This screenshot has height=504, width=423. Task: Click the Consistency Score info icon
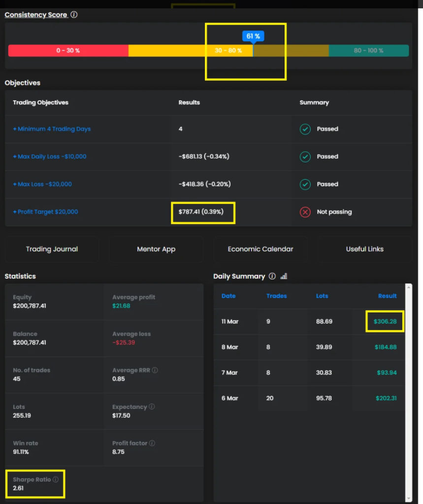[74, 15]
